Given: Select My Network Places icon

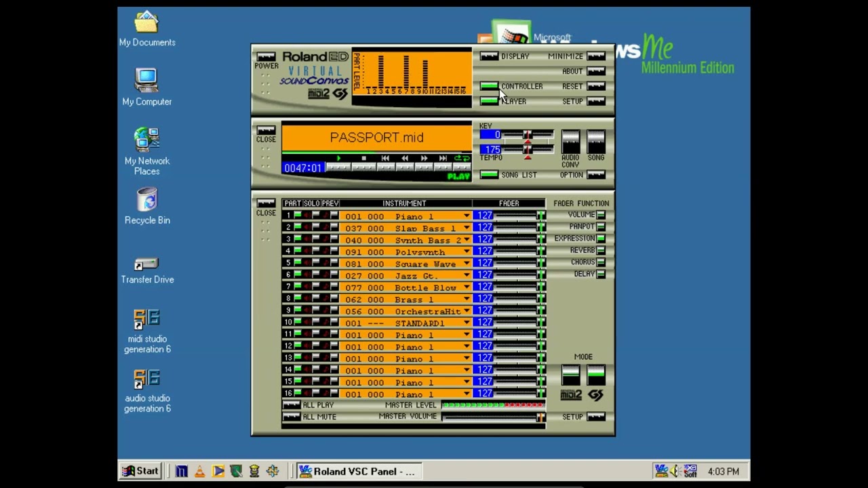Looking at the screenshot, I should coord(147,151).
